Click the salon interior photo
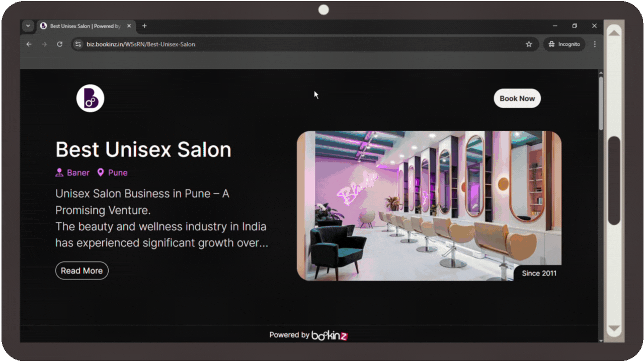The height and width of the screenshot is (362, 644). (429, 205)
